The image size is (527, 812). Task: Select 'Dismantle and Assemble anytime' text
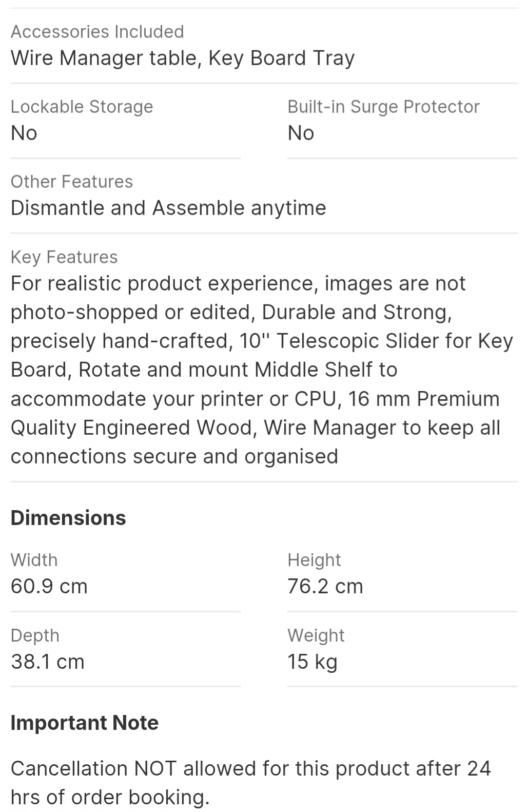(168, 208)
